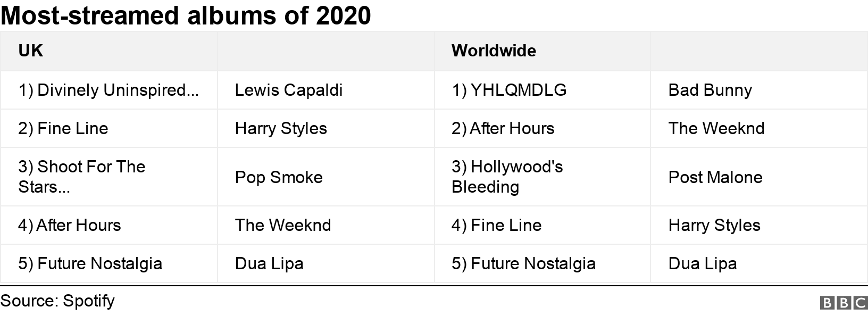Viewport: 868px width, 315px height.
Task: Select the 'Hollywood's Bleeding' cell
Action: click(x=507, y=177)
